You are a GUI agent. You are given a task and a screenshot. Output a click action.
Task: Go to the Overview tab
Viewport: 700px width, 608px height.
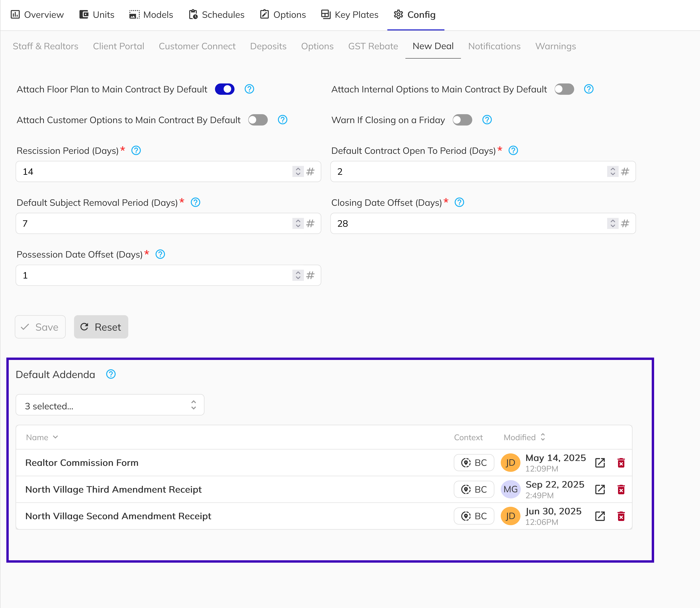point(37,15)
